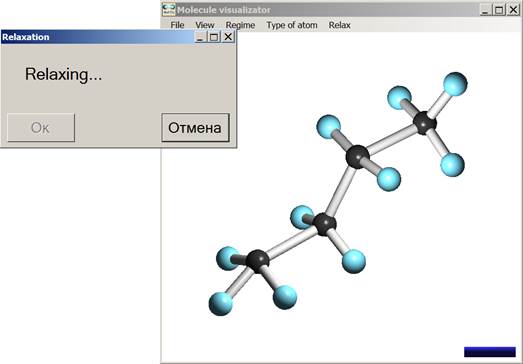523x364 pixels.
Task: Click the Отмена button to cancel relaxation
Action: point(195,127)
